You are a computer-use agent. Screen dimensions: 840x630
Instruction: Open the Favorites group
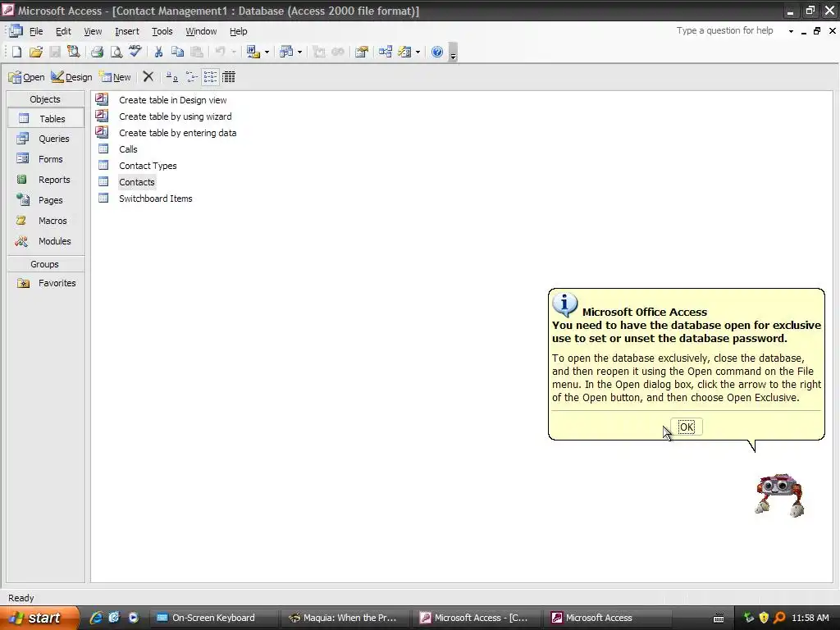coord(46,283)
